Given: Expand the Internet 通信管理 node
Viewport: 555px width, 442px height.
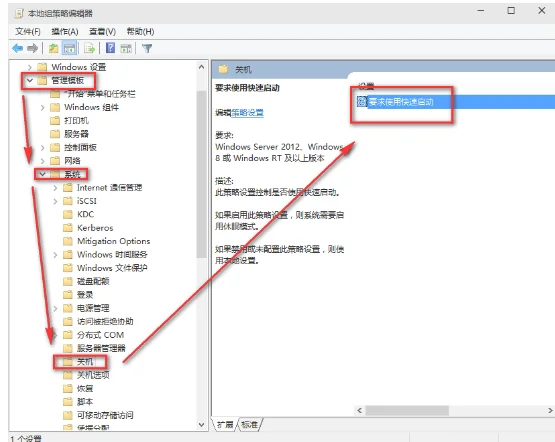Looking at the screenshot, I should (x=56, y=188).
